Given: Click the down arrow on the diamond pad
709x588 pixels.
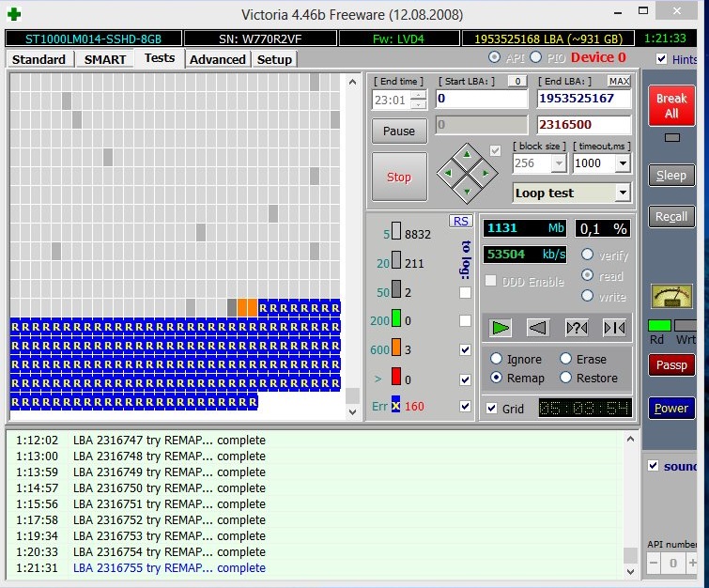Looking at the screenshot, I should [x=467, y=192].
